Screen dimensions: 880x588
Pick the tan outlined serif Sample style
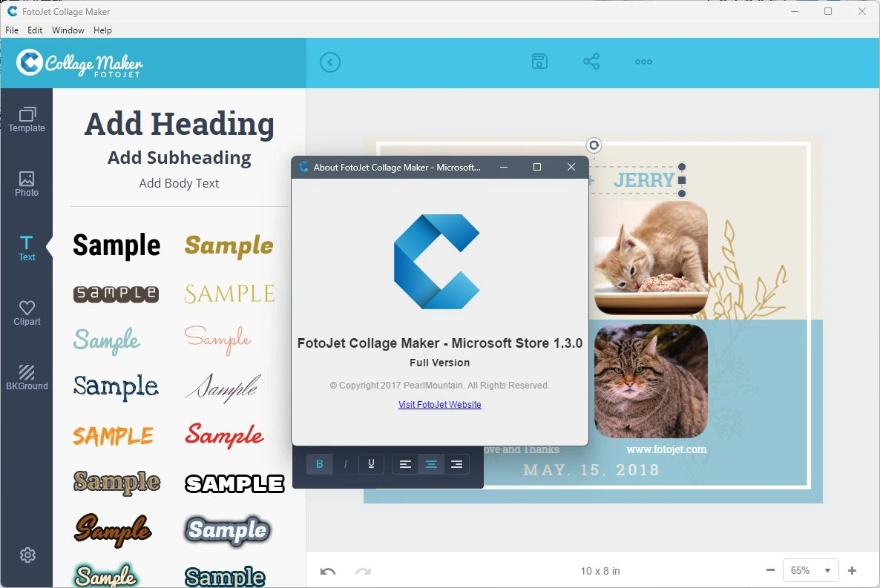click(116, 483)
